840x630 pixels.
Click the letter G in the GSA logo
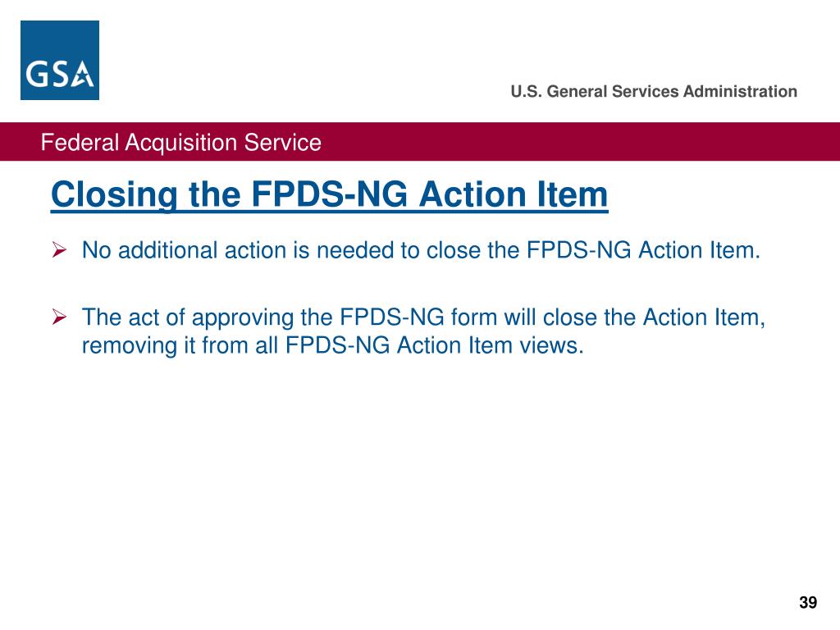36,73
